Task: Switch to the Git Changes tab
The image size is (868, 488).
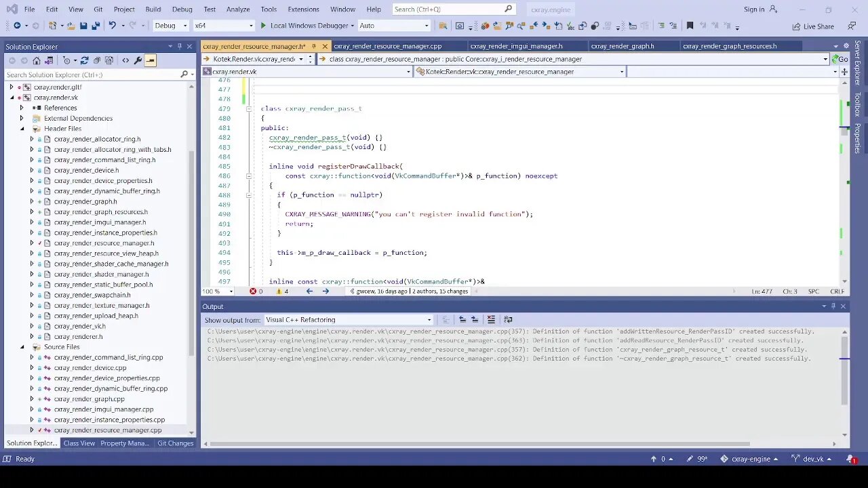Action: point(176,443)
